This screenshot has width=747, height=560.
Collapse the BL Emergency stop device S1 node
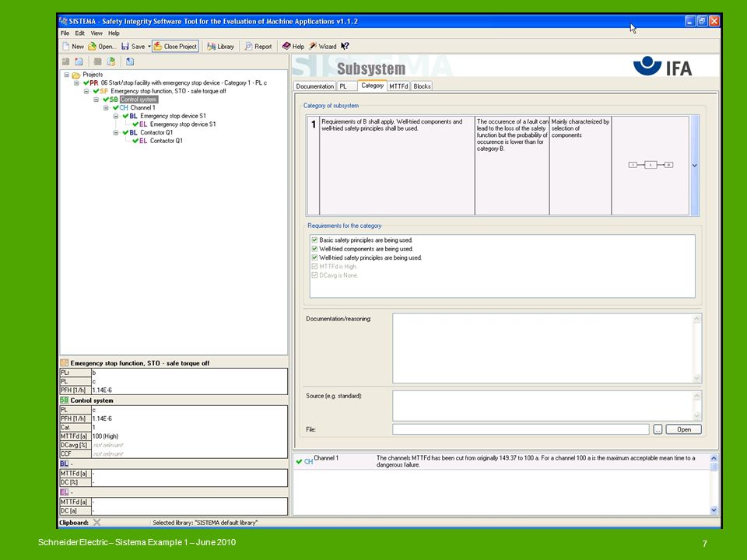pyautogui.click(x=116, y=116)
